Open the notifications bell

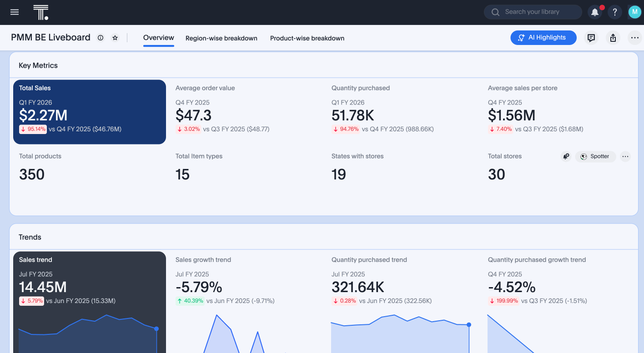tap(594, 12)
